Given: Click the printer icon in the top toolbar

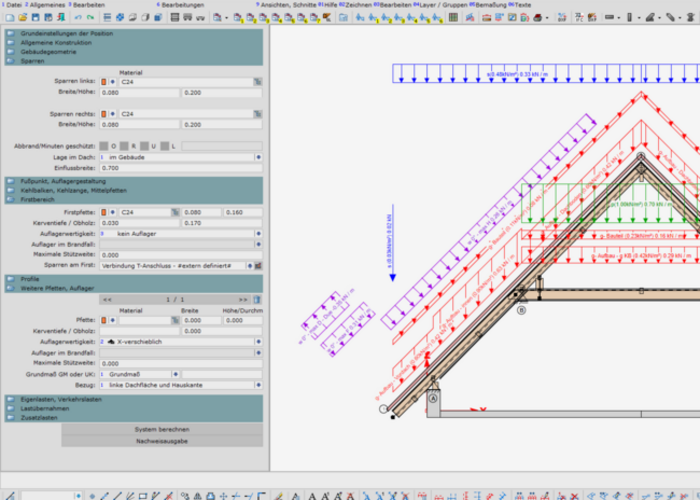Looking at the screenshot, I should pyautogui.click(x=538, y=17).
